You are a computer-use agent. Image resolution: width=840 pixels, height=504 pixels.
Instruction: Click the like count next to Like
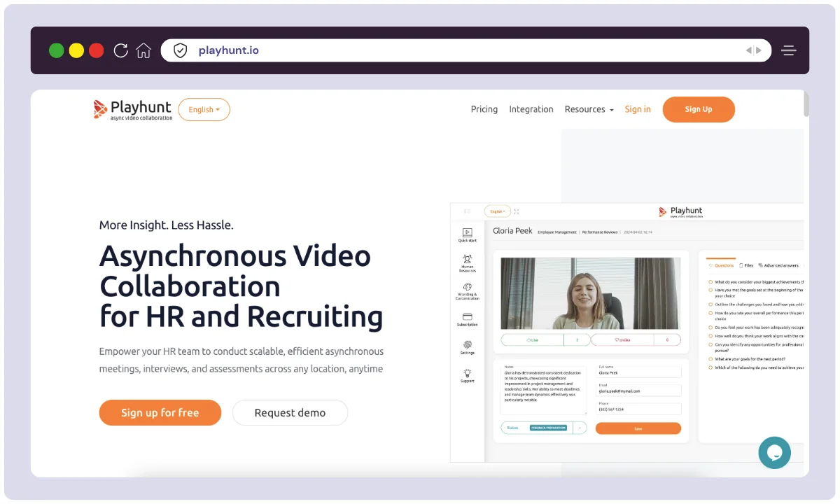point(577,340)
